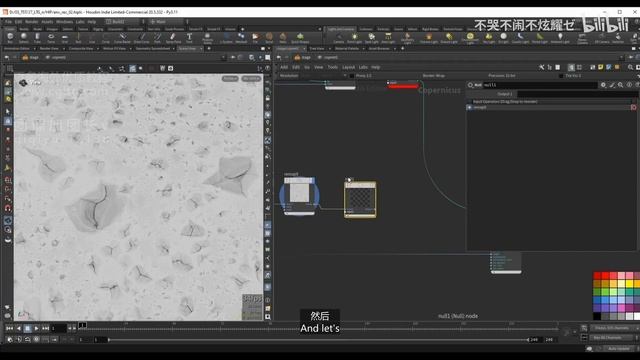This screenshot has height=360, width=640.
Task: Open the Render View tab dropdown arrow
Action: tap(63, 49)
